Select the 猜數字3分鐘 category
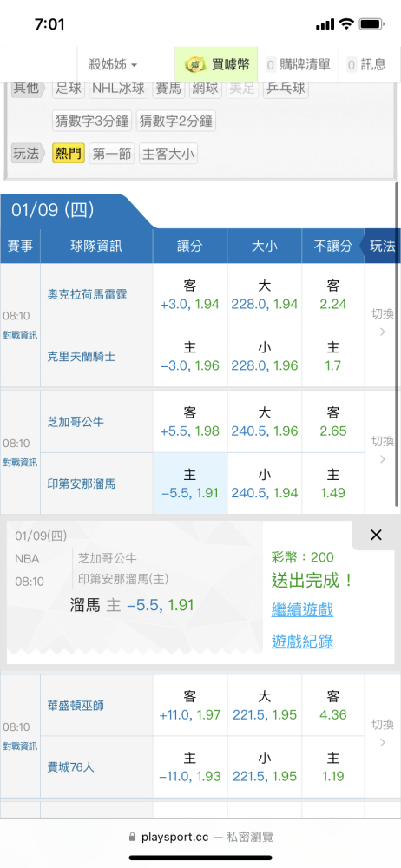401x868 pixels. pos(92,122)
